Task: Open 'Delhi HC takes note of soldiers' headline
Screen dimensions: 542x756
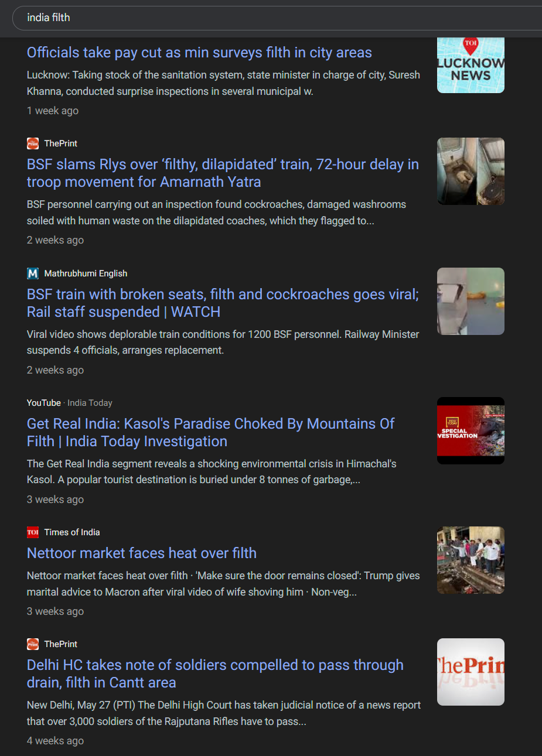Action: 215,674
